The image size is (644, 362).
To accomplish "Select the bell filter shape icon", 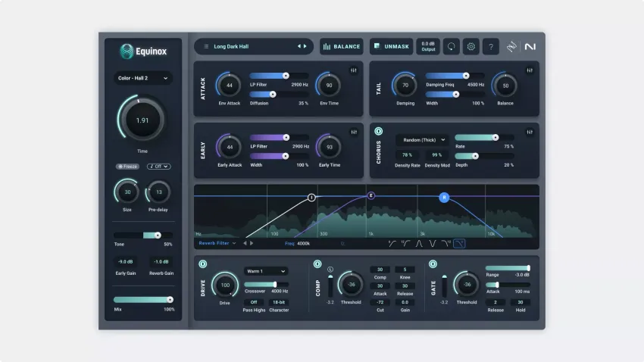I will (x=417, y=243).
